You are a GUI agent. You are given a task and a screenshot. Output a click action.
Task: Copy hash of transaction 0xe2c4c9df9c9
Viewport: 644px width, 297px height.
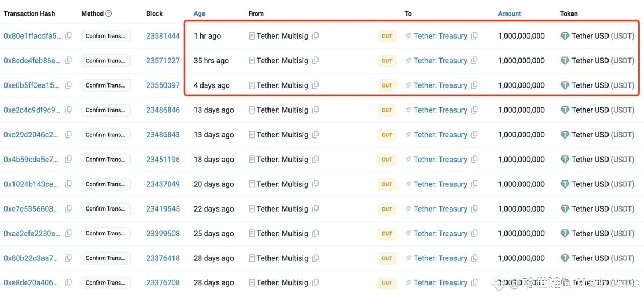[x=69, y=110]
